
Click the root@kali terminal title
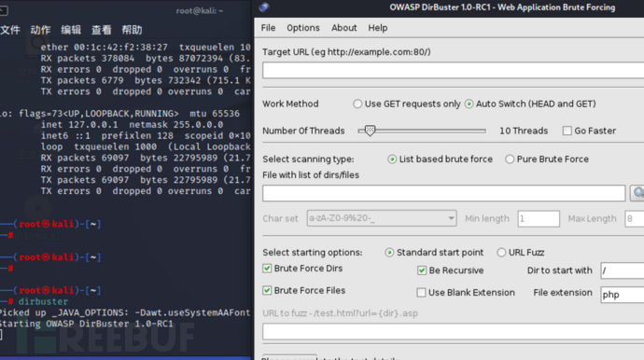pyautogui.click(x=199, y=11)
